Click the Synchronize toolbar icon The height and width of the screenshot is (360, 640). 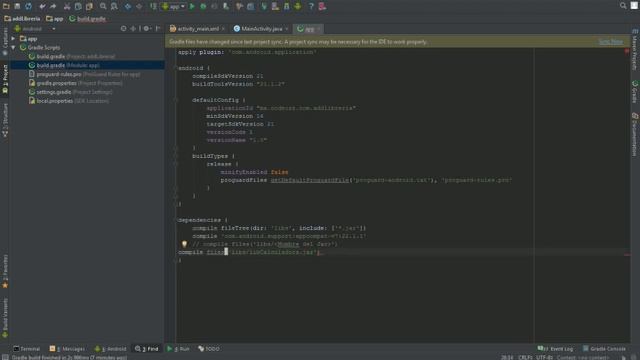[29, 6]
